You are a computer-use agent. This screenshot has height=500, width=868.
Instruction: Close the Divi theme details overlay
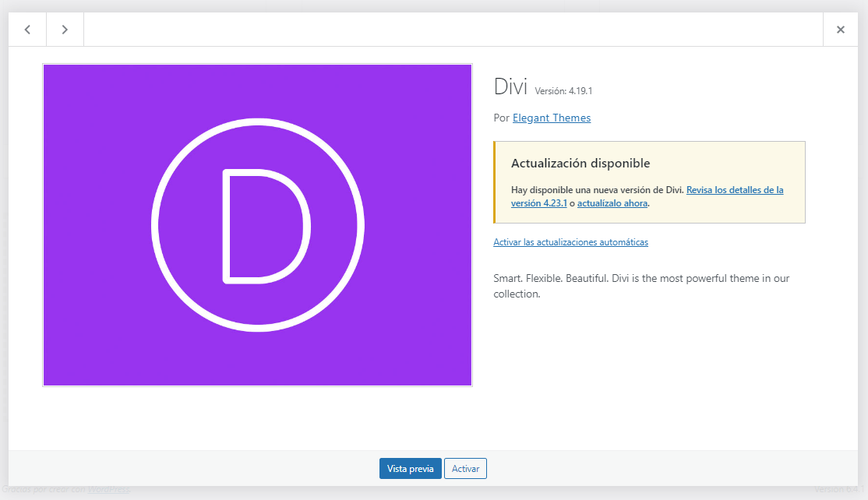(840, 30)
